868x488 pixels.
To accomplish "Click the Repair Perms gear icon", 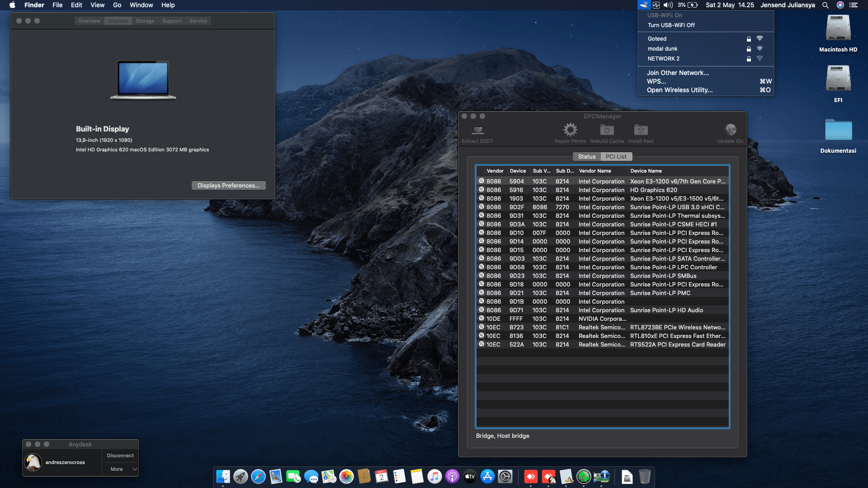I will pos(570,130).
